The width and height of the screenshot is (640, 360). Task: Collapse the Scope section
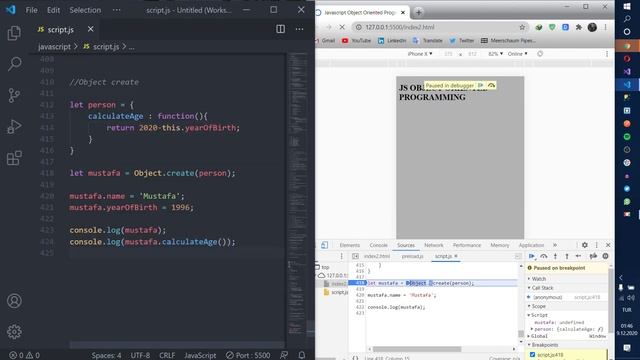537,306
